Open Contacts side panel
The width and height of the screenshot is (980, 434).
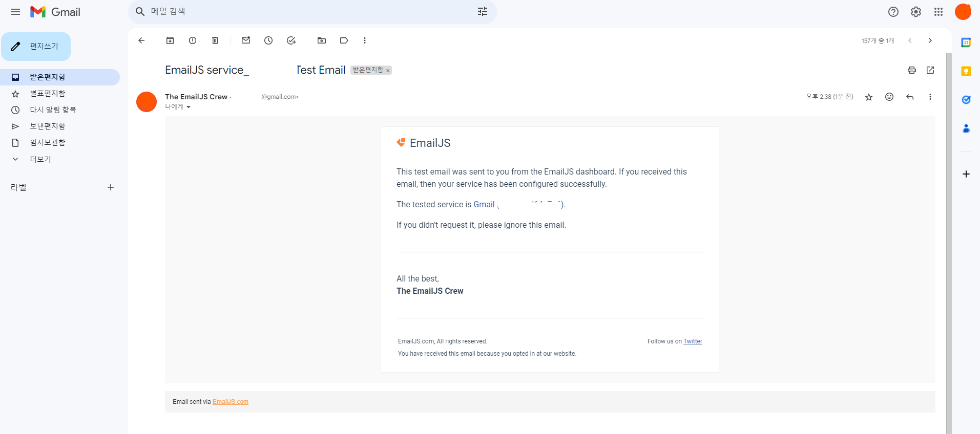(x=966, y=128)
